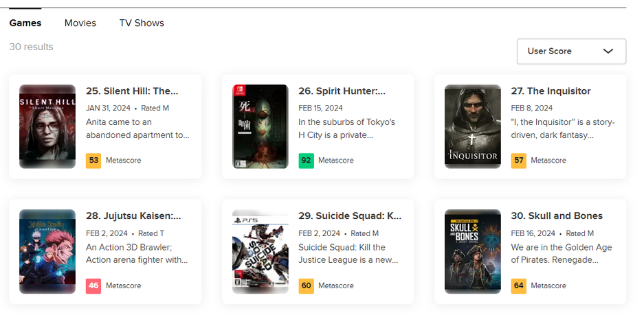Open the User Score sort dropdown
The image size is (644, 315).
click(x=571, y=51)
